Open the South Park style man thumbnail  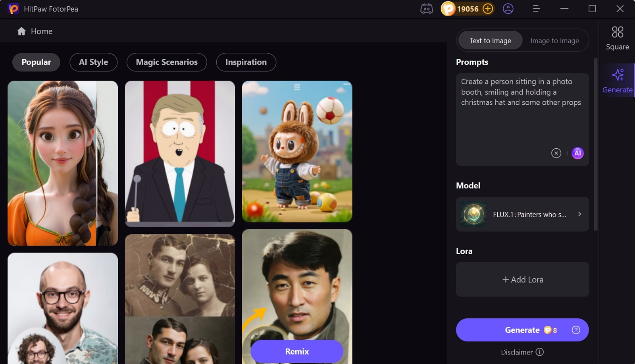(x=180, y=154)
